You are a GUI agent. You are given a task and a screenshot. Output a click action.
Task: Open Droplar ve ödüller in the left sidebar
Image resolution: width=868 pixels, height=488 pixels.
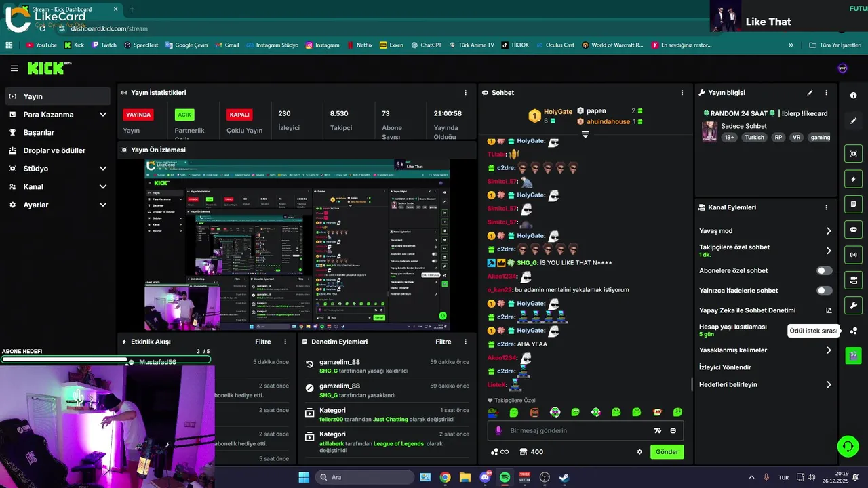pos(58,150)
